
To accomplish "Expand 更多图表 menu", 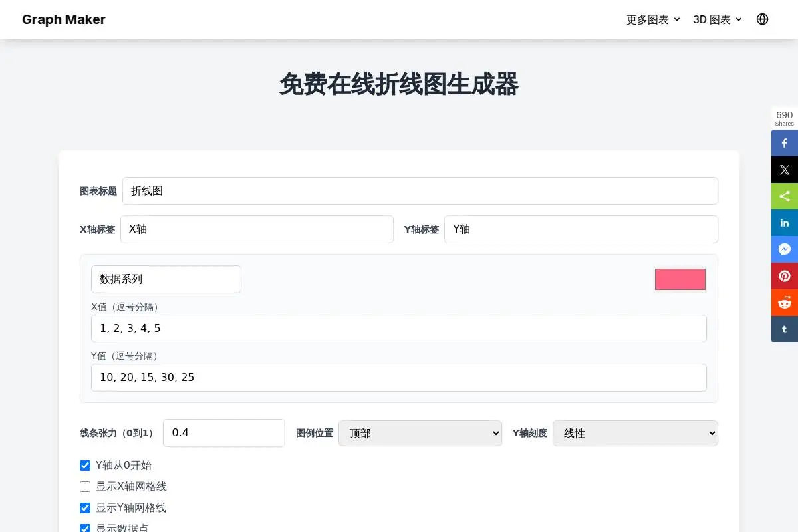I will (x=653, y=19).
